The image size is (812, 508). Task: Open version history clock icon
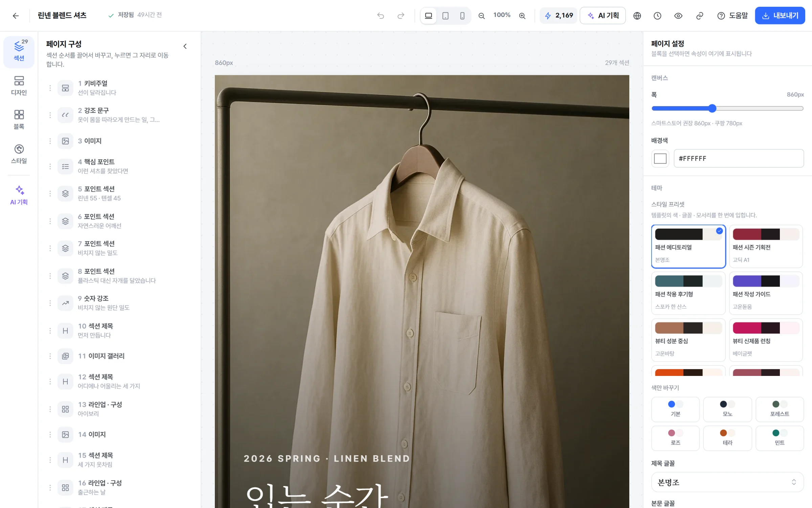click(x=657, y=16)
